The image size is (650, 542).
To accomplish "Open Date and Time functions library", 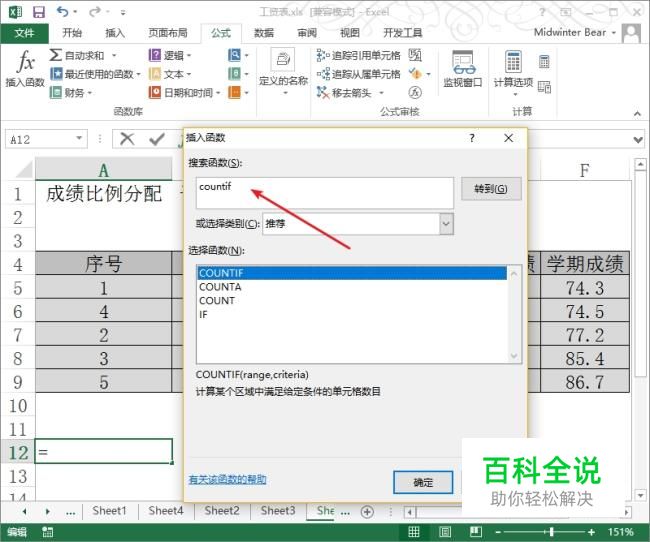I will (185, 92).
